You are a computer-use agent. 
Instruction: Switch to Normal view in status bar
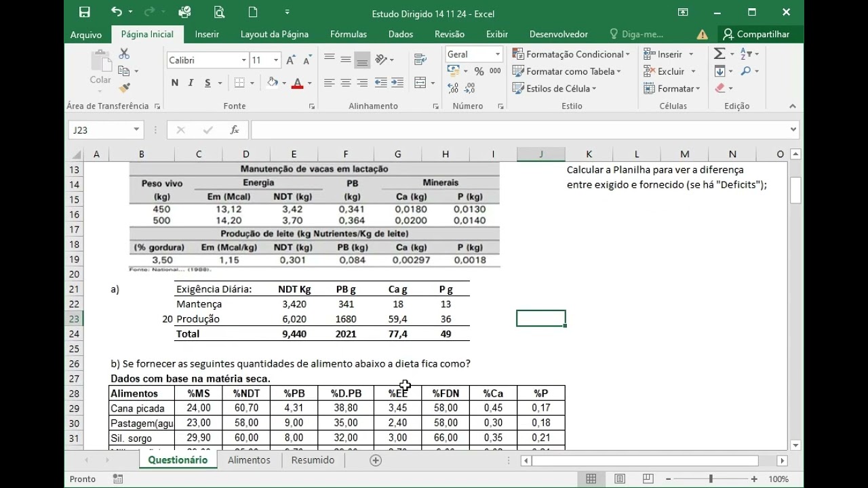591,479
